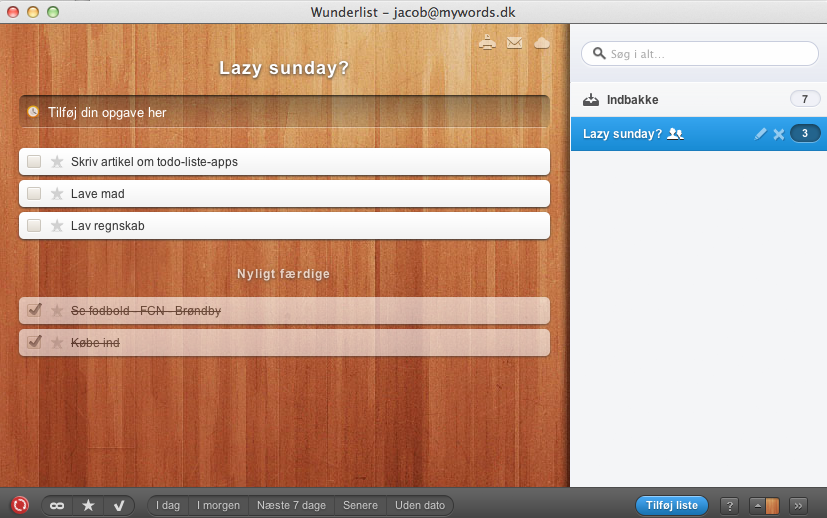Check off the 'Lav regnskab' task
Viewport: 827px width, 518px height.
(34, 226)
